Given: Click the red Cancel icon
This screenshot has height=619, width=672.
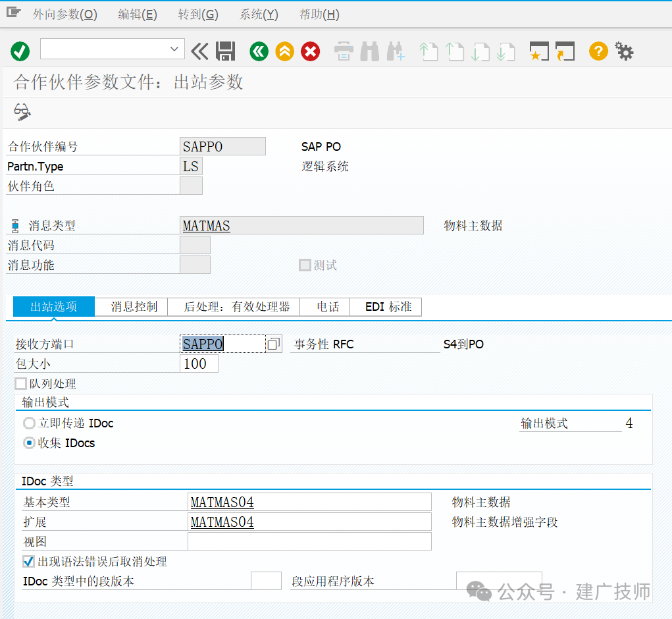Looking at the screenshot, I should 310,51.
